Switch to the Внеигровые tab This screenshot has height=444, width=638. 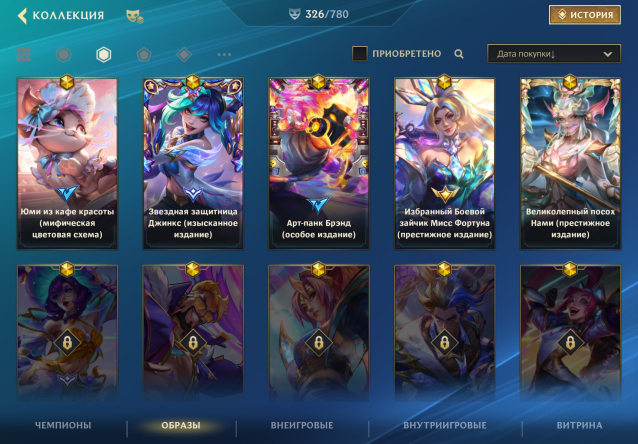point(302,425)
